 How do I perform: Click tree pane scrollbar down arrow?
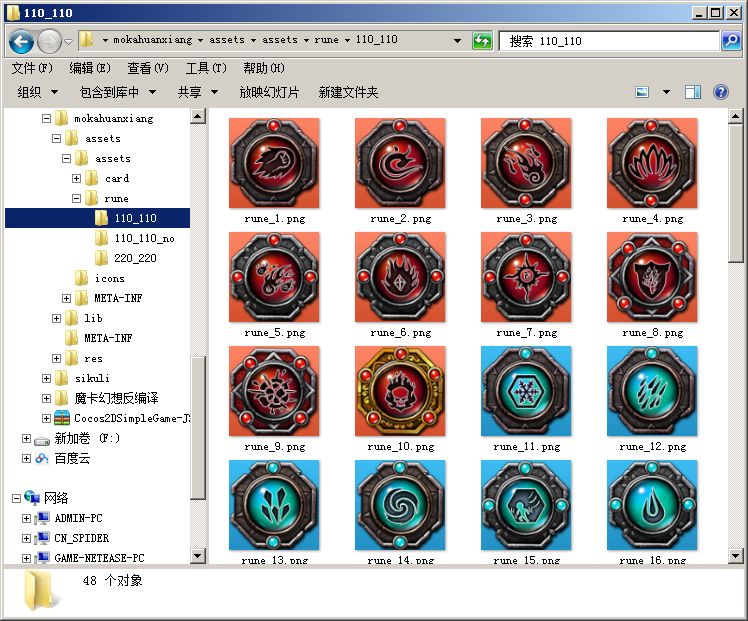[197, 556]
